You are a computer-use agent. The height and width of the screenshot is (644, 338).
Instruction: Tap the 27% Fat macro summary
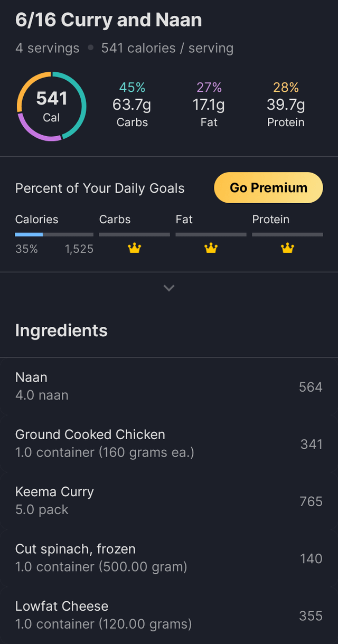tap(209, 105)
